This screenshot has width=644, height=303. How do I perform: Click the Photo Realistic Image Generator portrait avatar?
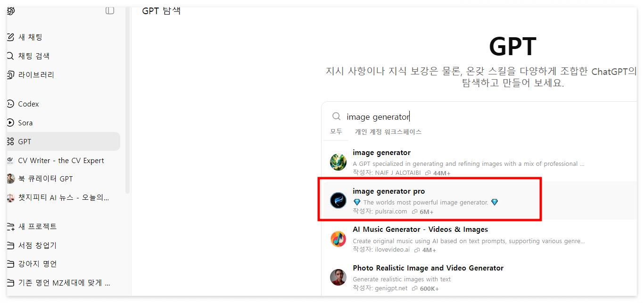point(338,278)
